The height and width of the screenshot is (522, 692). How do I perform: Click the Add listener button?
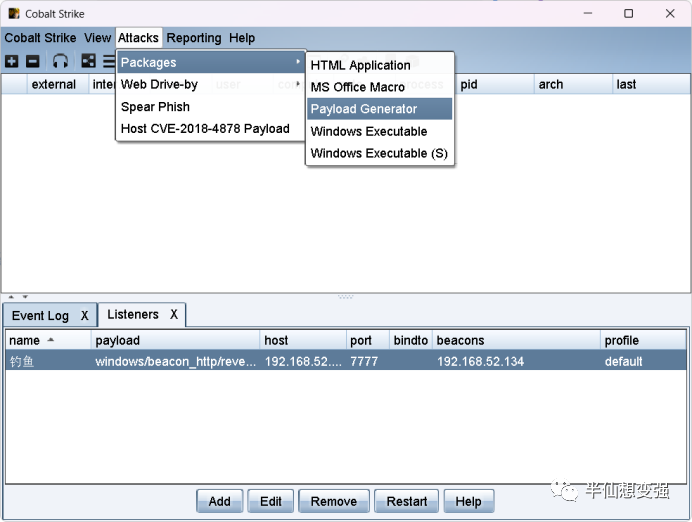pyautogui.click(x=219, y=501)
